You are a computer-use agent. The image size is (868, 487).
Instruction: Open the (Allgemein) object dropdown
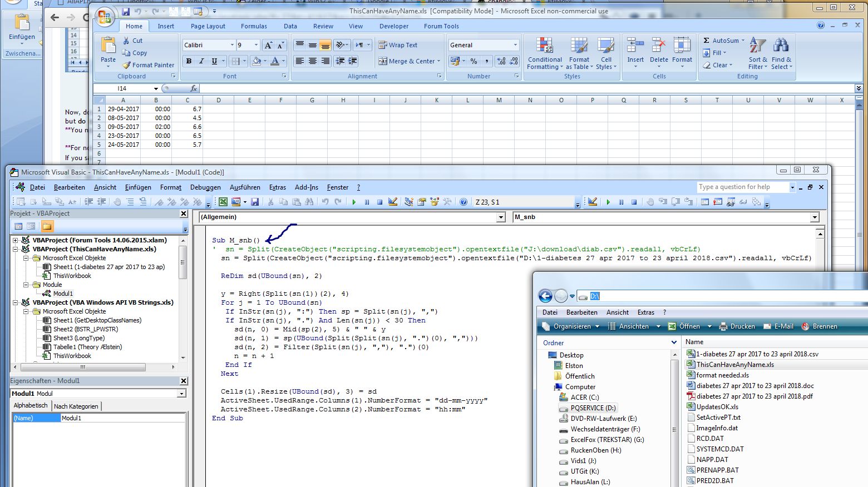click(501, 217)
